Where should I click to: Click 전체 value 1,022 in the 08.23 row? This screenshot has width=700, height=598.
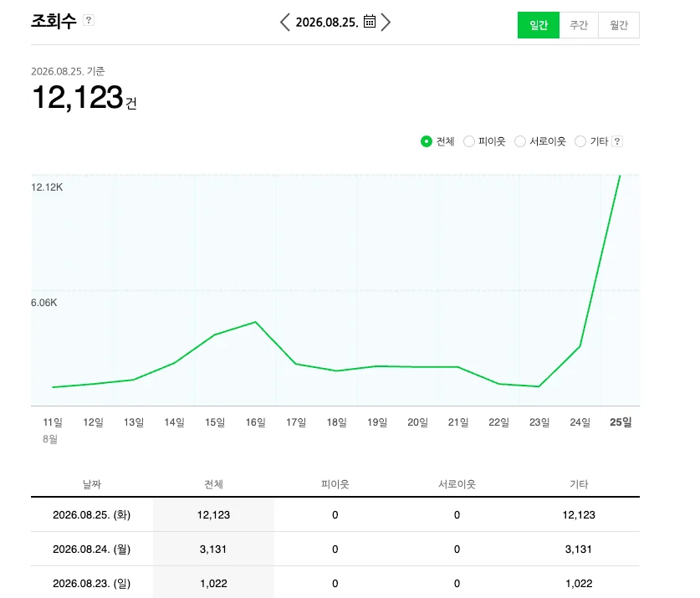click(x=213, y=583)
